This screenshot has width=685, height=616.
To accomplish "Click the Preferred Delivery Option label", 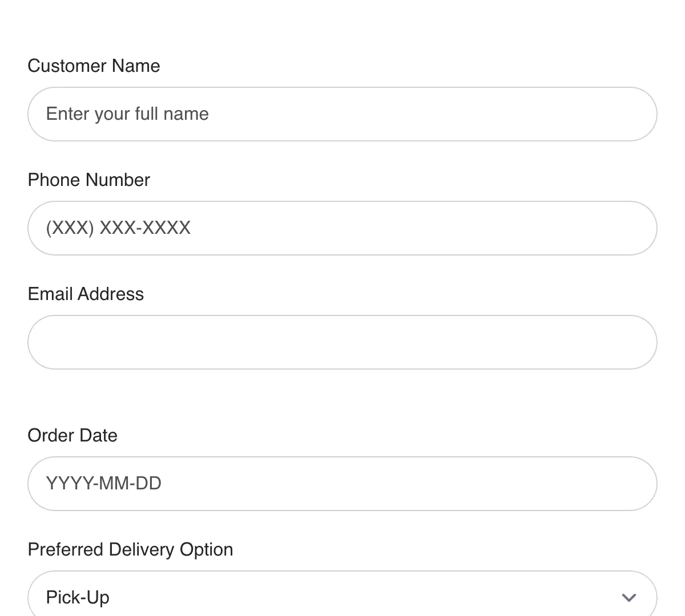I will (130, 549).
